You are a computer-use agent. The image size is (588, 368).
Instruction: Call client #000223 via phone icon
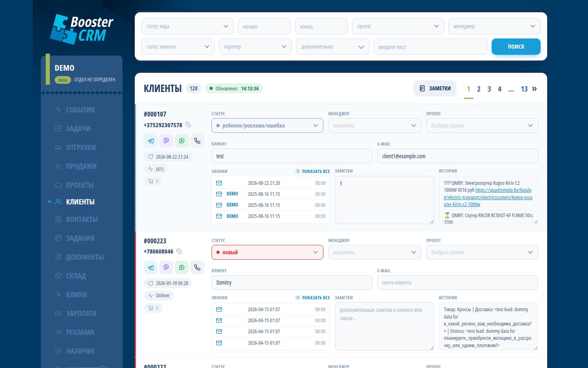click(x=197, y=267)
